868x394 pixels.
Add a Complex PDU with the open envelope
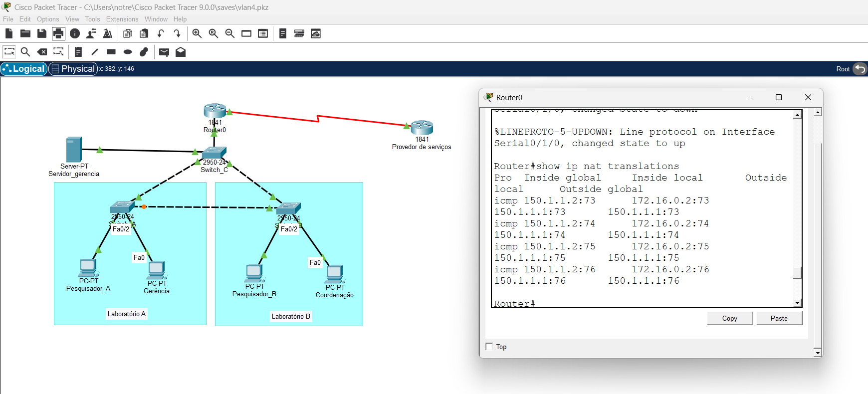(x=181, y=51)
